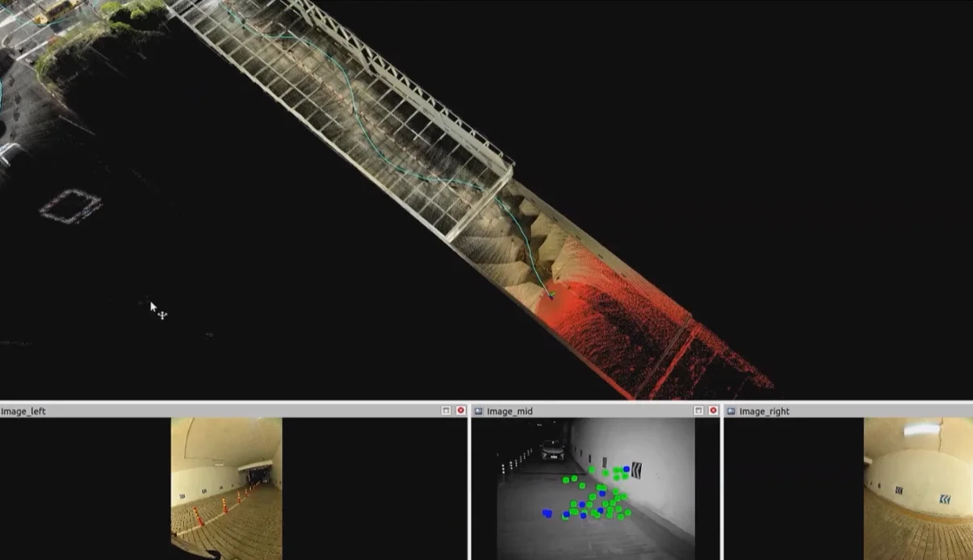The height and width of the screenshot is (560, 973).
Task: Click the yellow vehicle in the point cloud
Action: coord(57,9)
